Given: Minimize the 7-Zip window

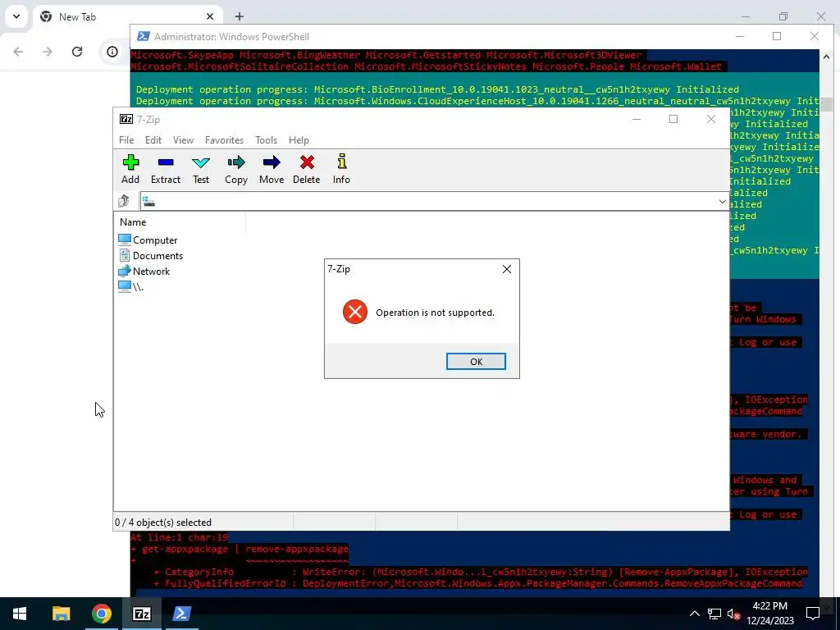Looking at the screenshot, I should tap(637, 120).
